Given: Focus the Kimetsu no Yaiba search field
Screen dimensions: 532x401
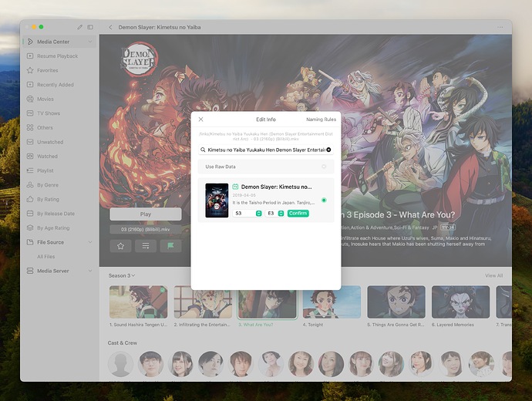Looking at the screenshot, I should [266, 150].
